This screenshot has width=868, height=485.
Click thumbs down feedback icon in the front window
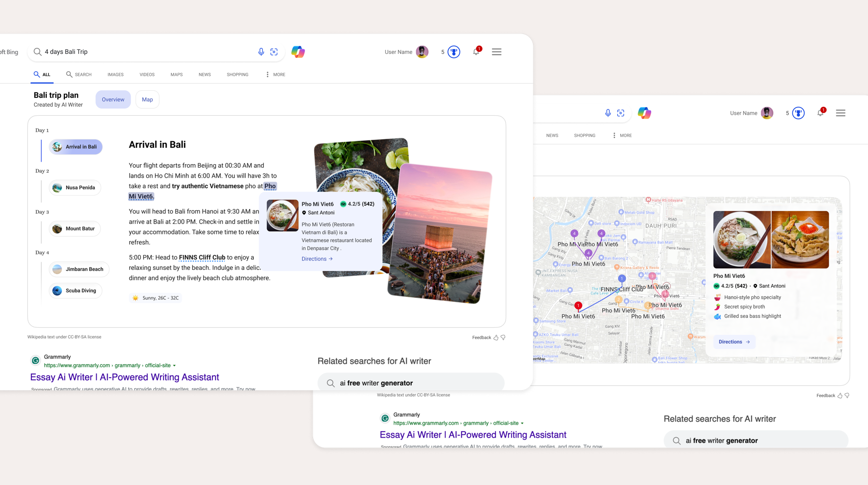[x=503, y=338]
